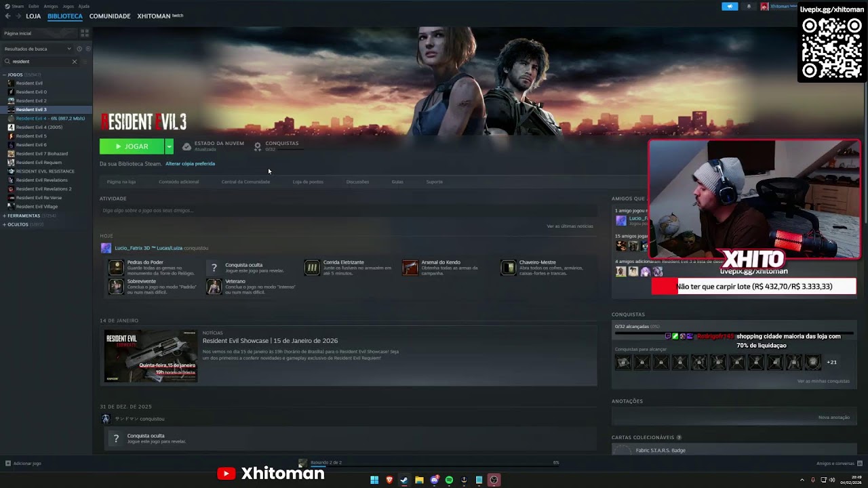
Task: Open File Explorer from the taskbar
Action: [x=419, y=480]
